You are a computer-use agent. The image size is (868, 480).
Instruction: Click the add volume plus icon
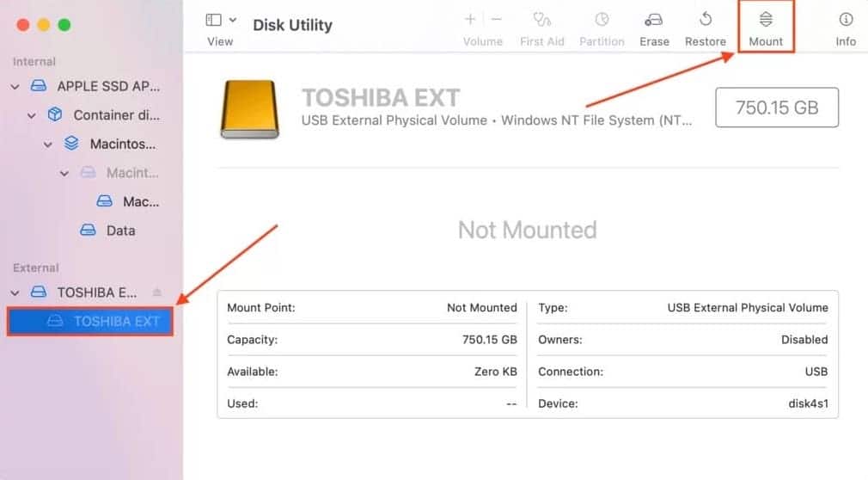(x=470, y=19)
